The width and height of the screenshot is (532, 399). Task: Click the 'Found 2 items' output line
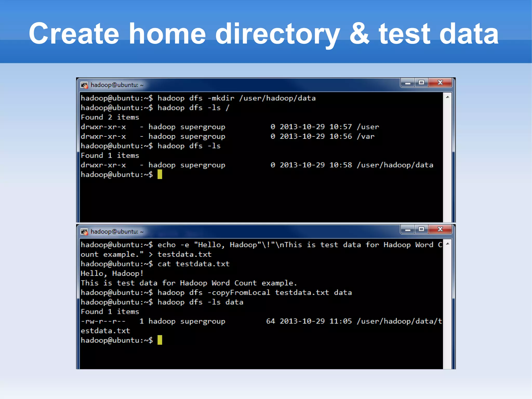(x=110, y=117)
